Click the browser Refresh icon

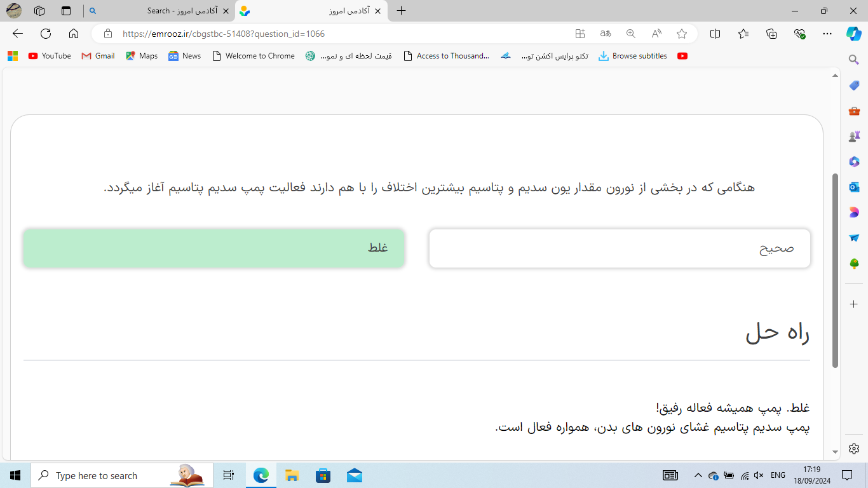tap(46, 34)
